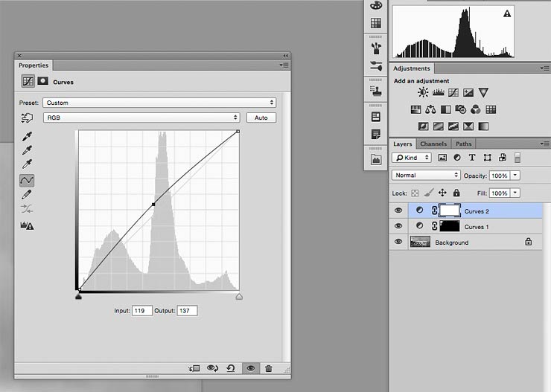The width and height of the screenshot is (551, 392).
Task: Click the white point input slider
Action: [x=239, y=297]
